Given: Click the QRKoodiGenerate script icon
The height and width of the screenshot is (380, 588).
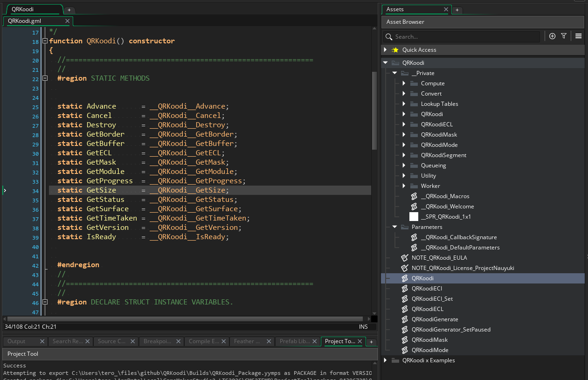Looking at the screenshot, I should (405, 319).
